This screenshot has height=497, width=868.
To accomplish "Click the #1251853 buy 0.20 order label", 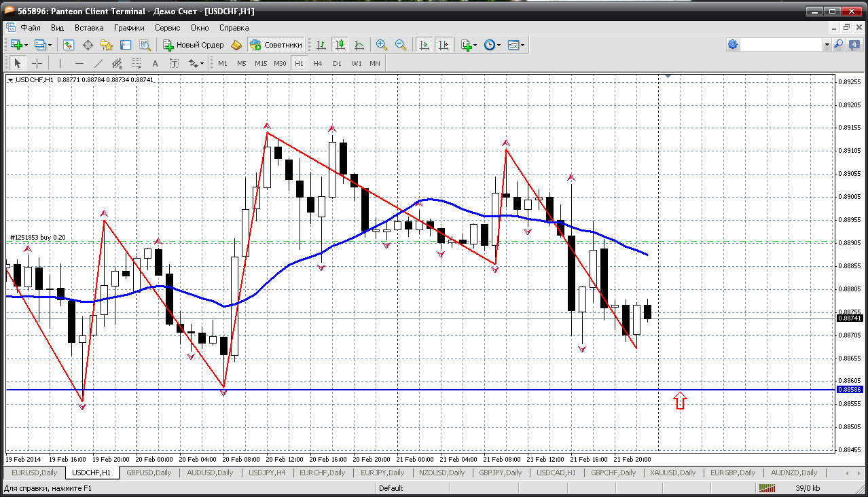I will pyautogui.click(x=38, y=238).
